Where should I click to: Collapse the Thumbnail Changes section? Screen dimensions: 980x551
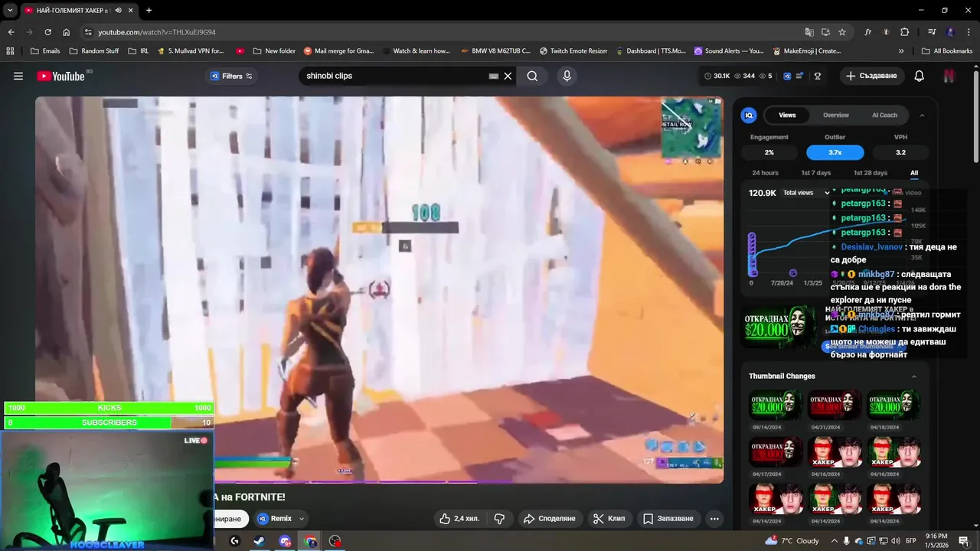[x=914, y=376]
